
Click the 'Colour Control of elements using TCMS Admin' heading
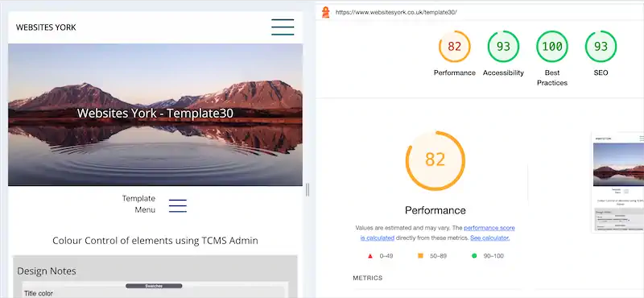coord(155,241)
